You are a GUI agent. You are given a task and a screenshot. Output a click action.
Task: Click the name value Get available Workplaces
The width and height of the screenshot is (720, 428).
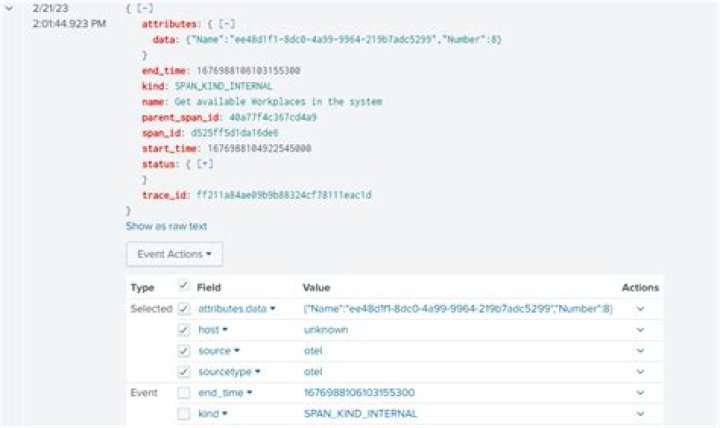(x=278, y=101)
